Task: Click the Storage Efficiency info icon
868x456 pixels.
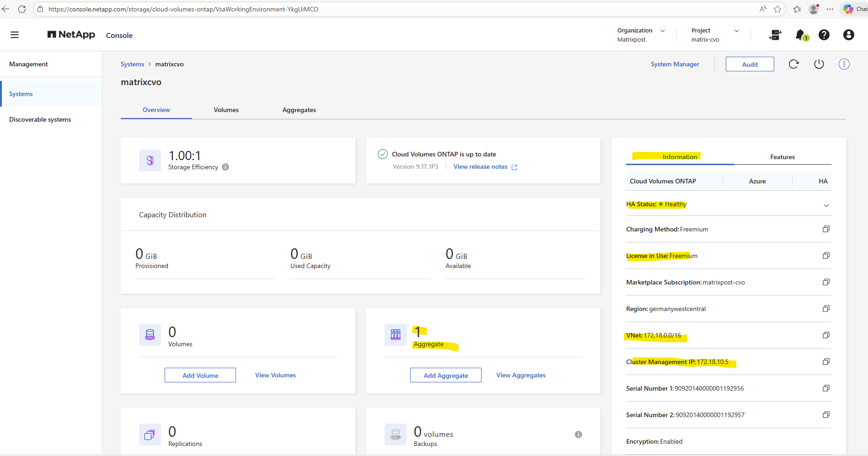Action: [x=225, y=167]
